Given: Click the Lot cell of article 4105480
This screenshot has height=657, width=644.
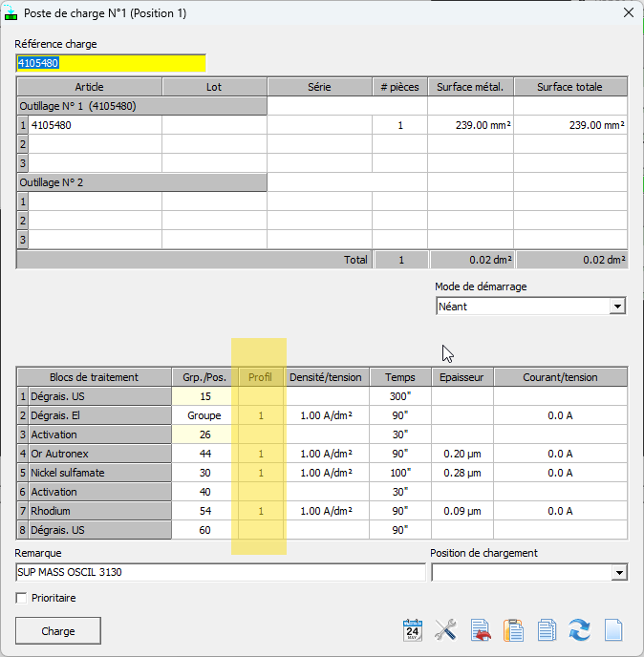Looking at the screenshot, I should coord(214,125).
